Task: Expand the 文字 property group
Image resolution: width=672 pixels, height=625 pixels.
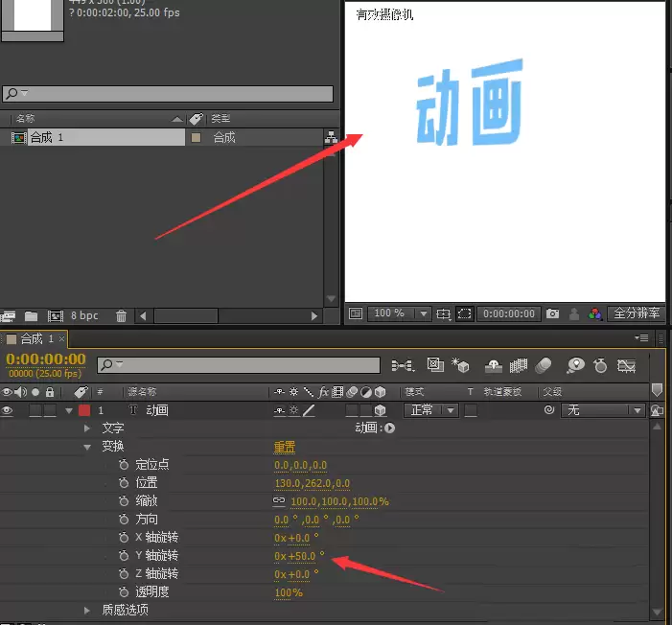Action: (87, 428)
